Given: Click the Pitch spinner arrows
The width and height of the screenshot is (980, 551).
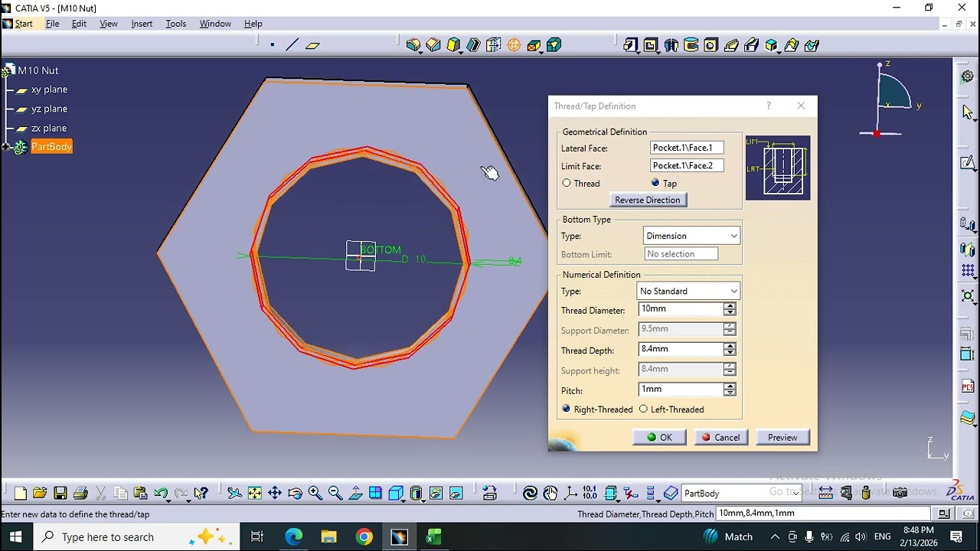Looking at the screenshot, I should (x=730, y=390).
